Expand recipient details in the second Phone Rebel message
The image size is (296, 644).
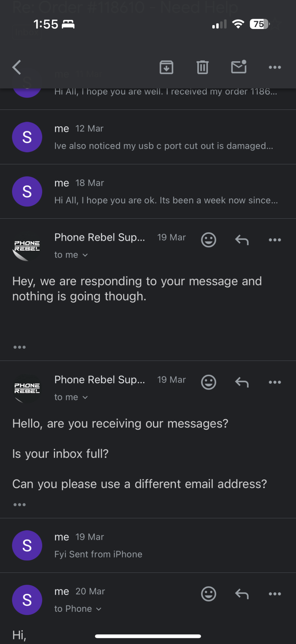[x=71, y=397]
